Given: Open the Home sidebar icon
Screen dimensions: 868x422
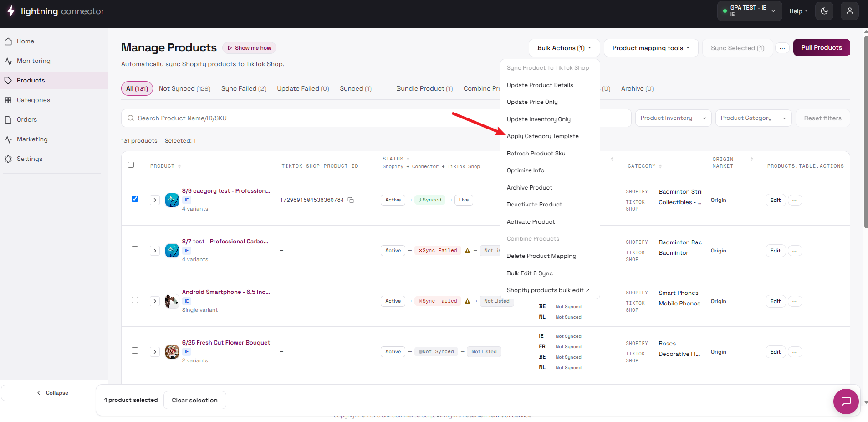Looking at the screenshot, I should 8,41.
